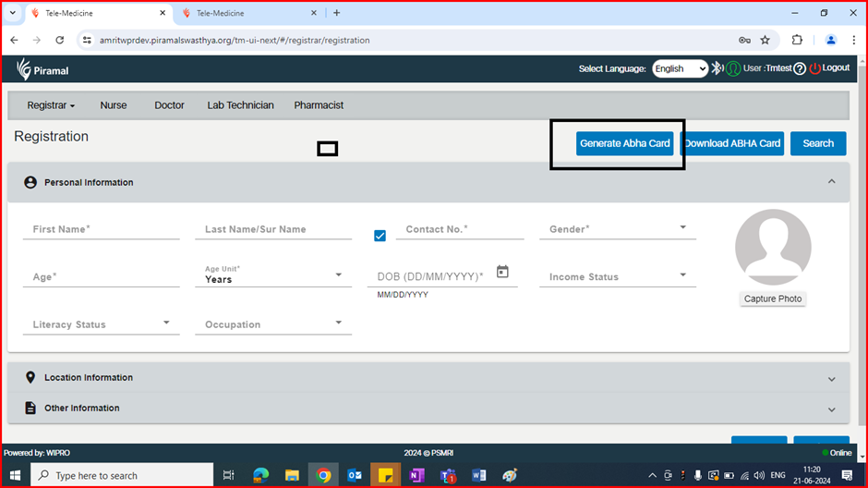This screenshot has height=488, width=868.
Task: Expand the Location Information section chevron
Action: tap(831, 379)
